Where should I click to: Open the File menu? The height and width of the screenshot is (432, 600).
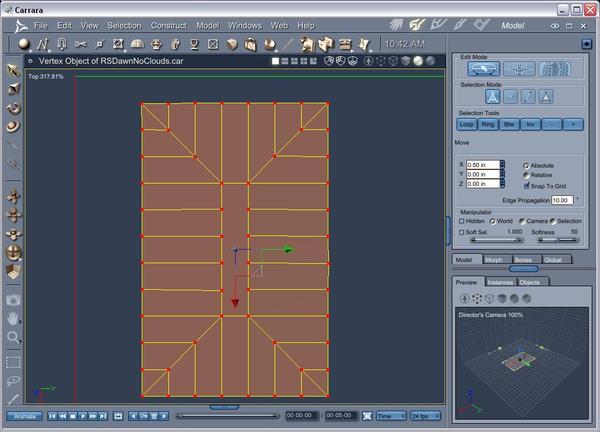tap(40, 26)
